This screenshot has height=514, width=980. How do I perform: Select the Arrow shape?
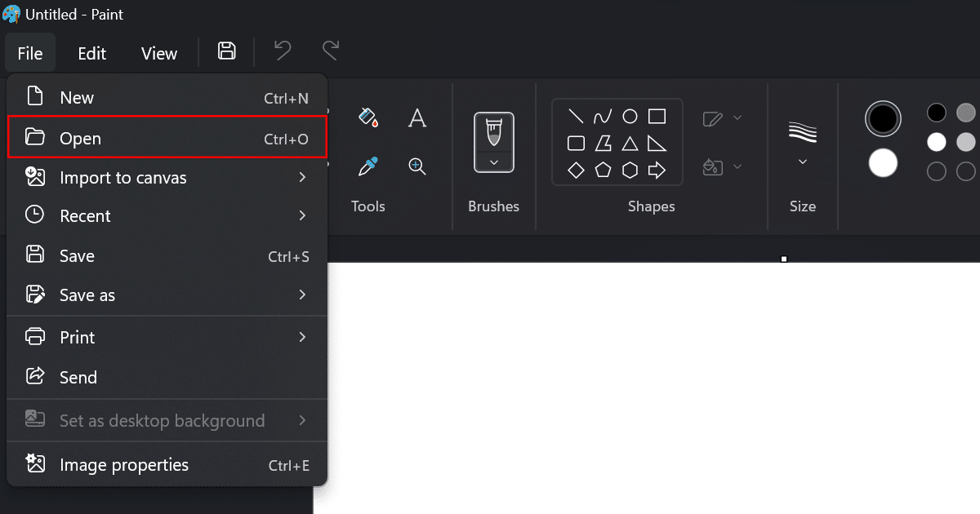657,170
